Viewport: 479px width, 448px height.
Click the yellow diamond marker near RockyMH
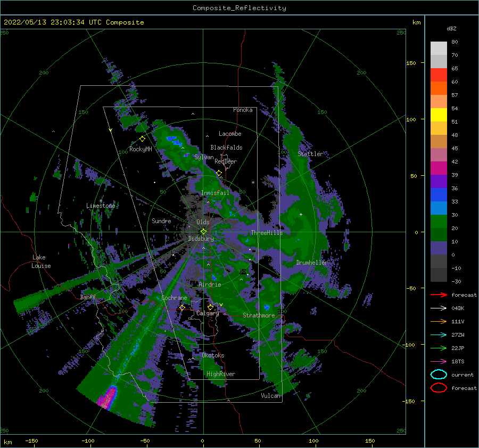[142, 139]
